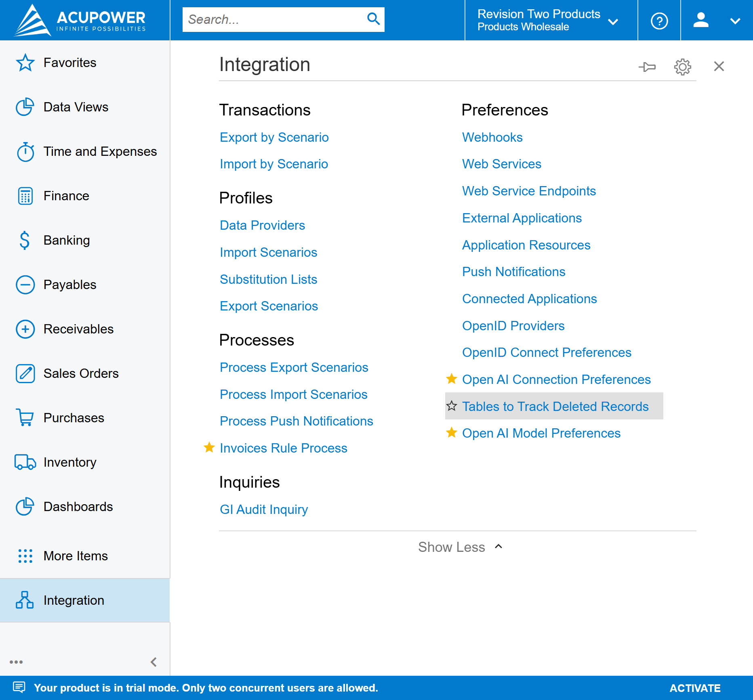This screenshot has width=753, height=700.
Task: Open the Inventory workspace
Action: (85, 462)
